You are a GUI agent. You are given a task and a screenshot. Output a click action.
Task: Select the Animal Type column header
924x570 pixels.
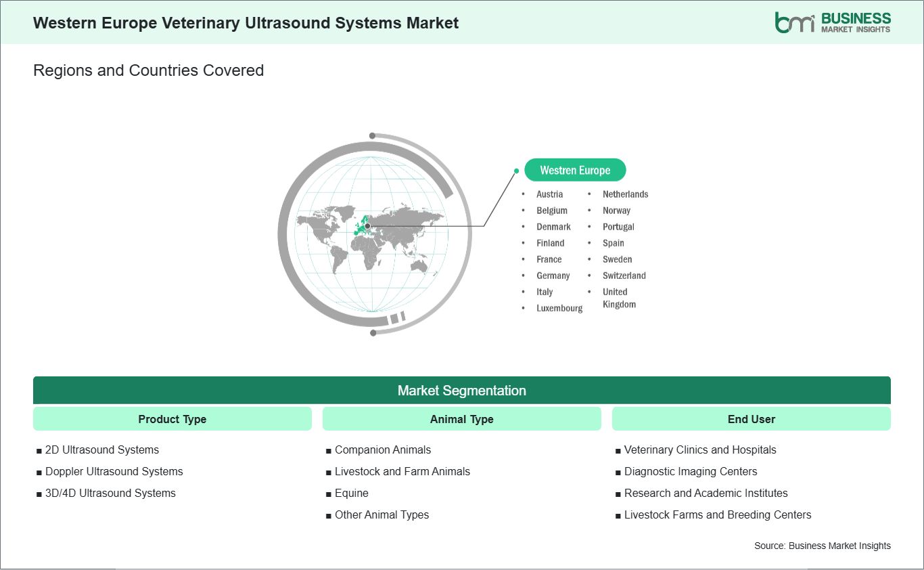pos(462,419)
